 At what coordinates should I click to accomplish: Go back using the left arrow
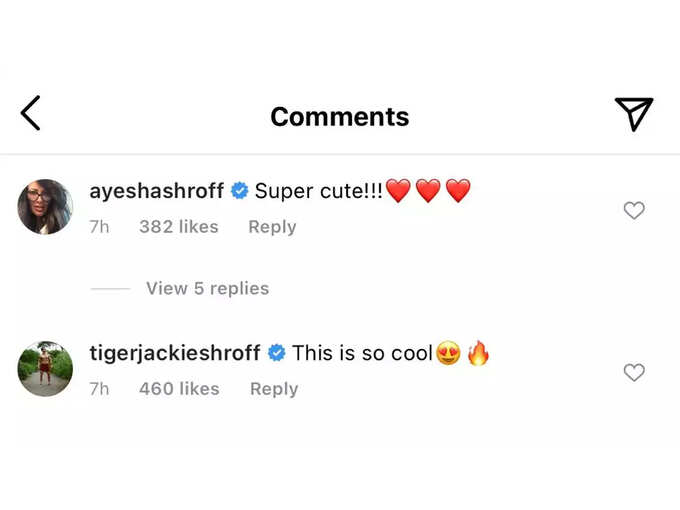tap(30, 113)
